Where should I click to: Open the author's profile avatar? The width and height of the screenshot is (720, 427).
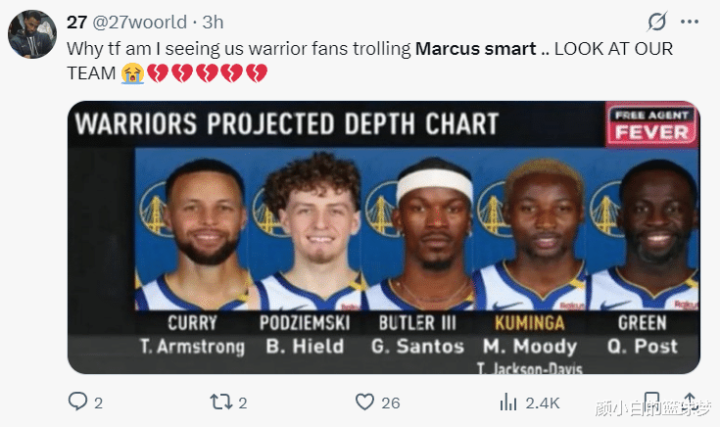(31, 35)
